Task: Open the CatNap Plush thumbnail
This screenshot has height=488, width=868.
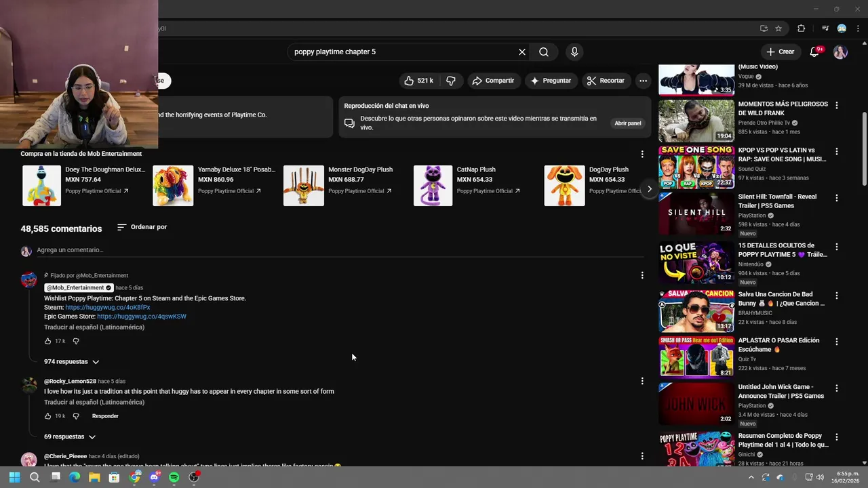Action: [433, 185]
